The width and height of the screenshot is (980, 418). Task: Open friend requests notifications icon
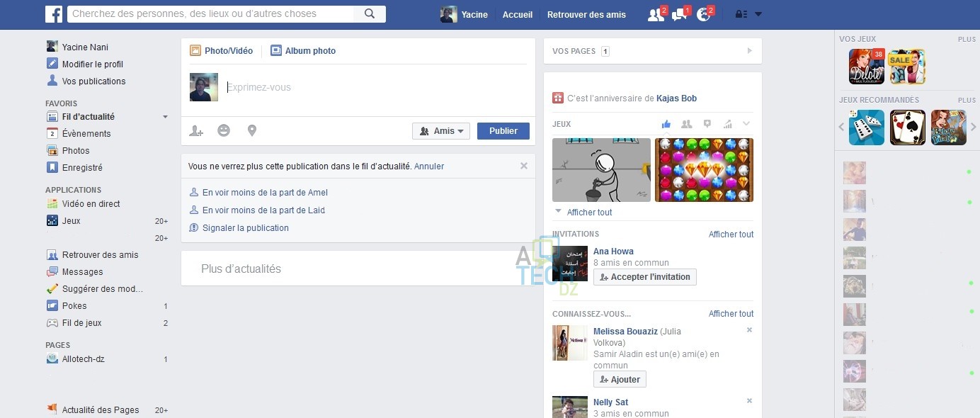point(655,13)
